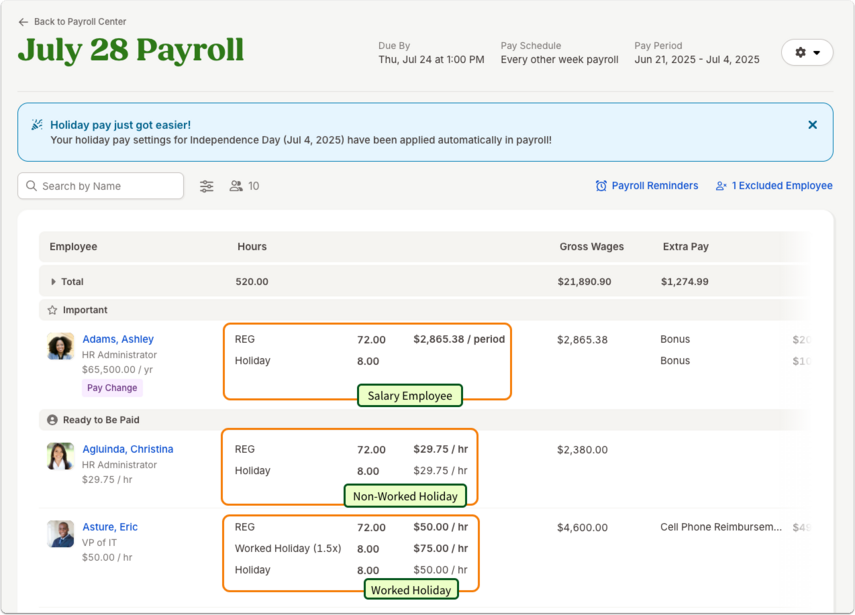
Task: Click Ashley Adams' first Bonus entry
Action: (675, 339)
